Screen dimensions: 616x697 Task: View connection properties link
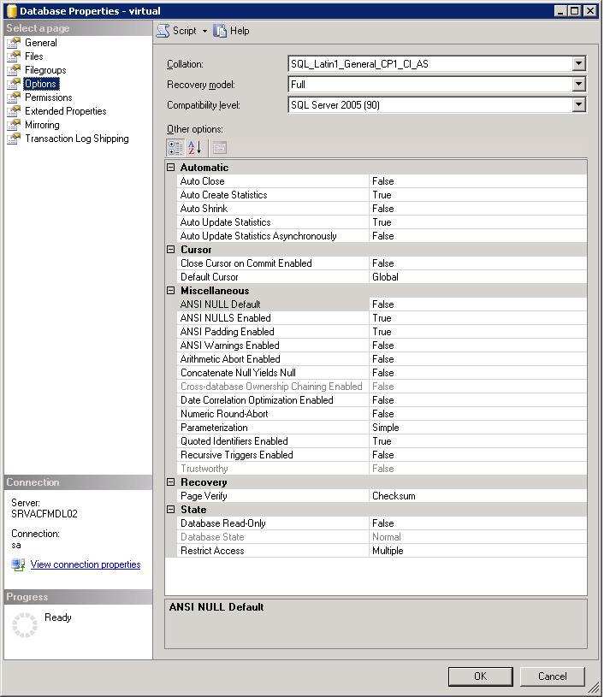tap(86, 564)
